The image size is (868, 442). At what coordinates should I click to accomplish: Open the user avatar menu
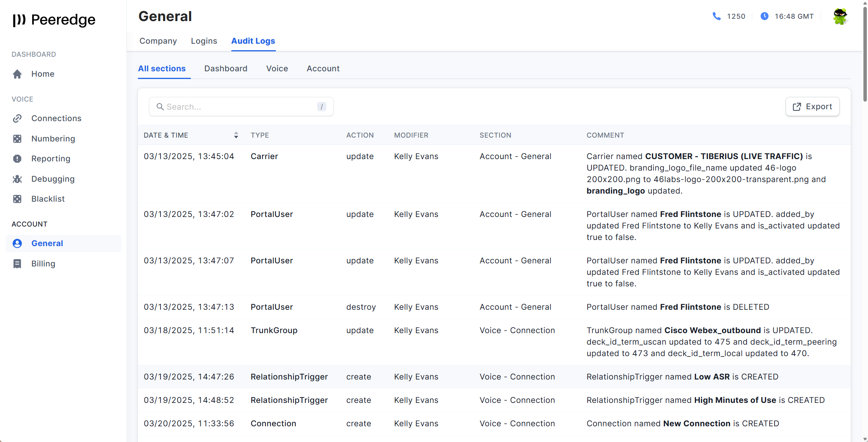pos(840,16)
